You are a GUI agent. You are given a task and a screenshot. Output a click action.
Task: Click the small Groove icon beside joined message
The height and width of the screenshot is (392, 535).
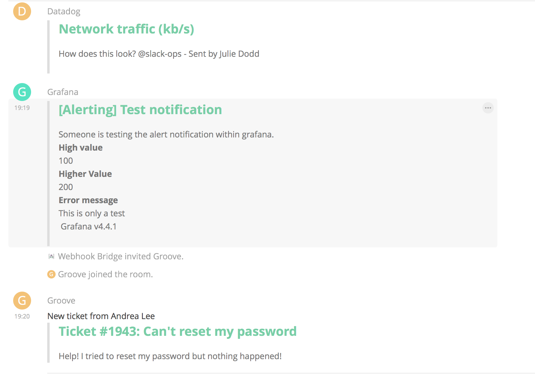click(x=51, y=274)
